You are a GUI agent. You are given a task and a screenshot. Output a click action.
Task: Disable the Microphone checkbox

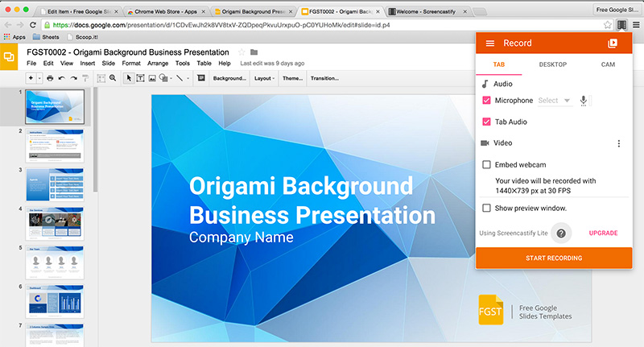486,101
